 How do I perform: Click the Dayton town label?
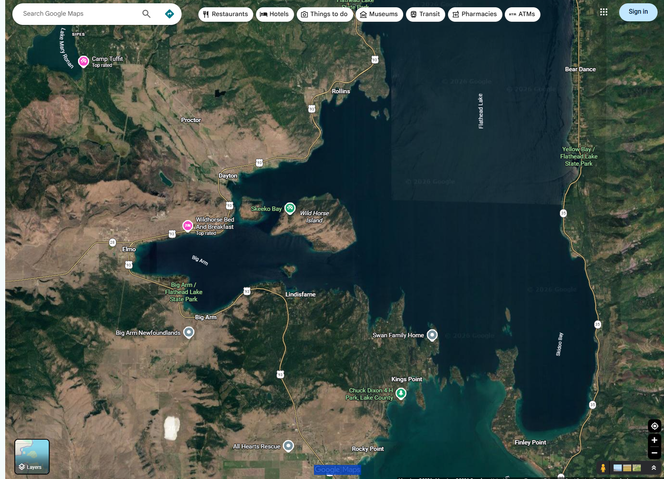coord(228,176)
